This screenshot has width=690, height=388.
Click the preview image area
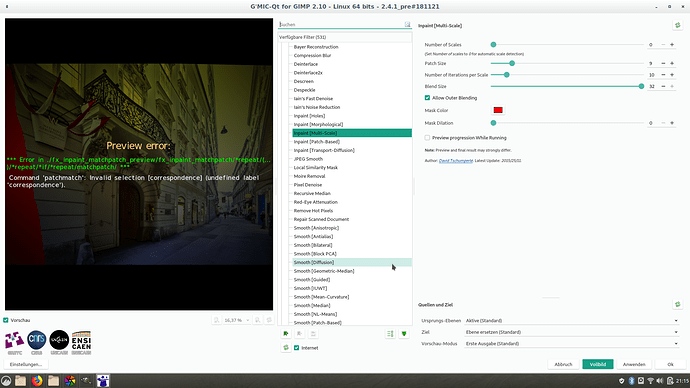pyautogui.click(x=139, y=164)
